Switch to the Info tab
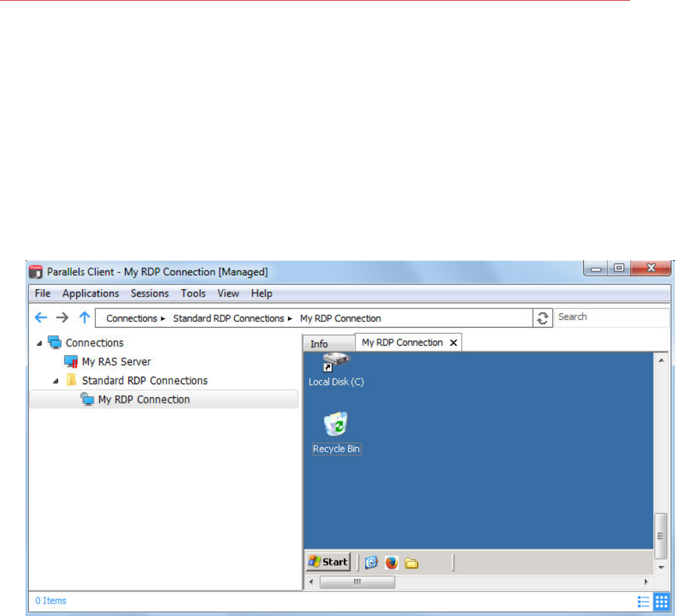The width and height of the screenshot is (675, 616). 329,344
